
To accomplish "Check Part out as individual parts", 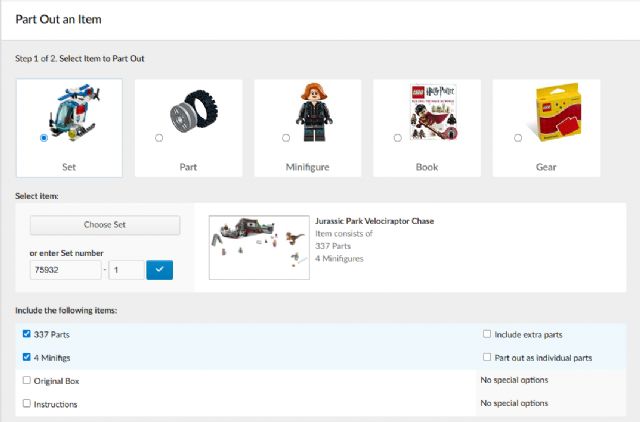I will tap(487, 357).
